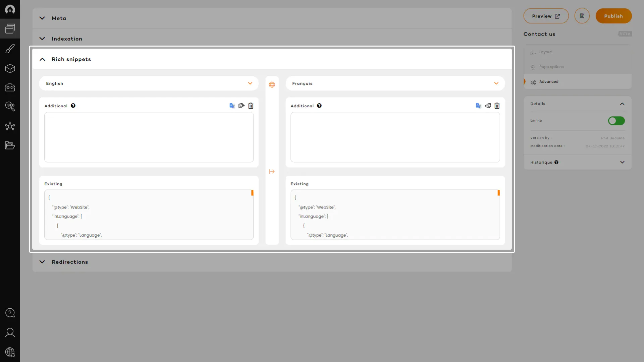Click into the English Additional text area
The height and width of the screenshot is (362, 644).
pyautogui.click(x=149, y=137)
